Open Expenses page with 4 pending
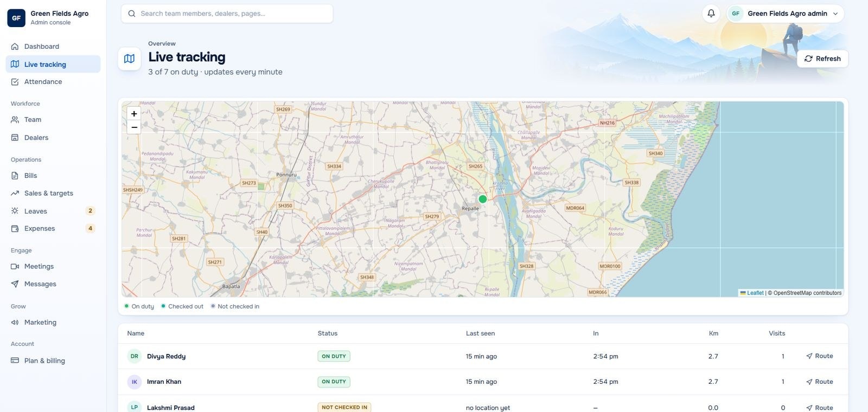868x412 pixels. [53, 228]
